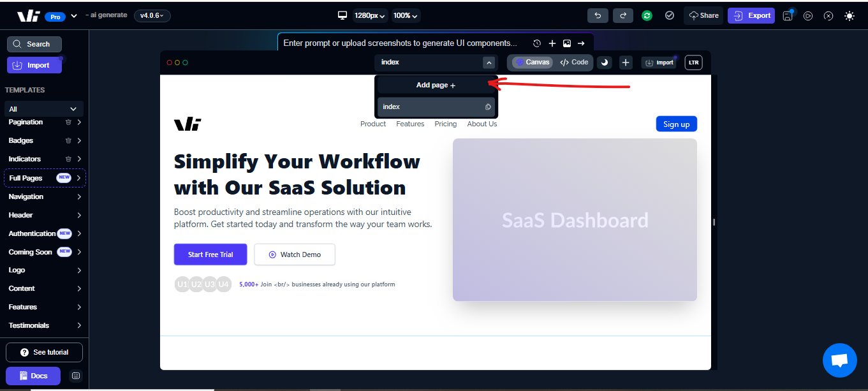Click the floppy-disk save icon
The width and height of the screenshot is (868, 391).
coord(788,16)
